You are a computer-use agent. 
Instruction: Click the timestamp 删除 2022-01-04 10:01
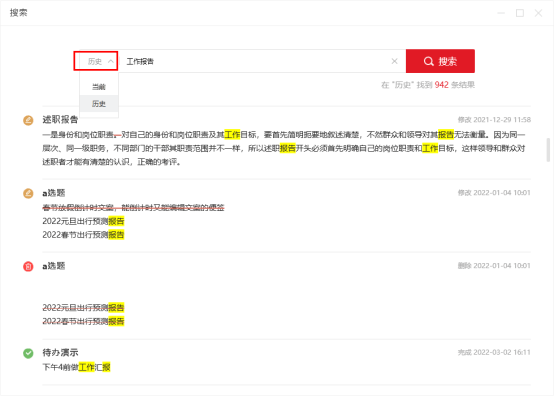click(x=494, y=266)
